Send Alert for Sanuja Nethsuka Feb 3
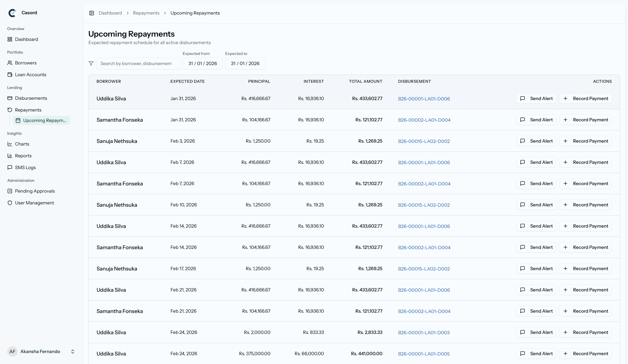628x364 pixels. pyautogui.click(x=536, y=141)
